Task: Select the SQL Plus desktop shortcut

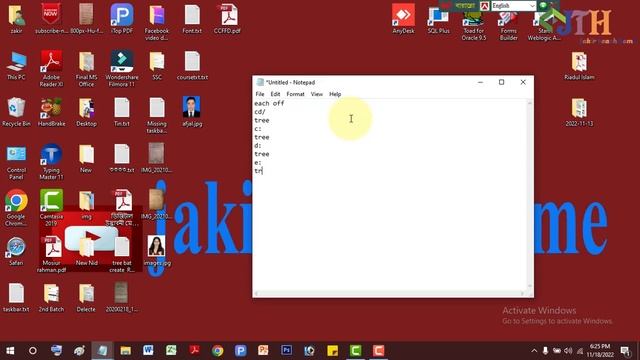Action: click(x=438, y=20)
